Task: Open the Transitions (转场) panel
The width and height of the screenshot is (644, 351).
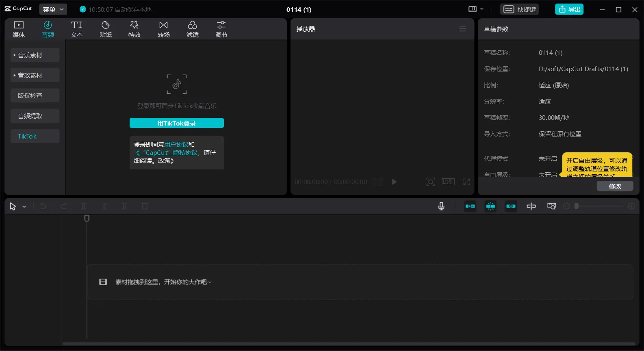Action: point(163,29)
